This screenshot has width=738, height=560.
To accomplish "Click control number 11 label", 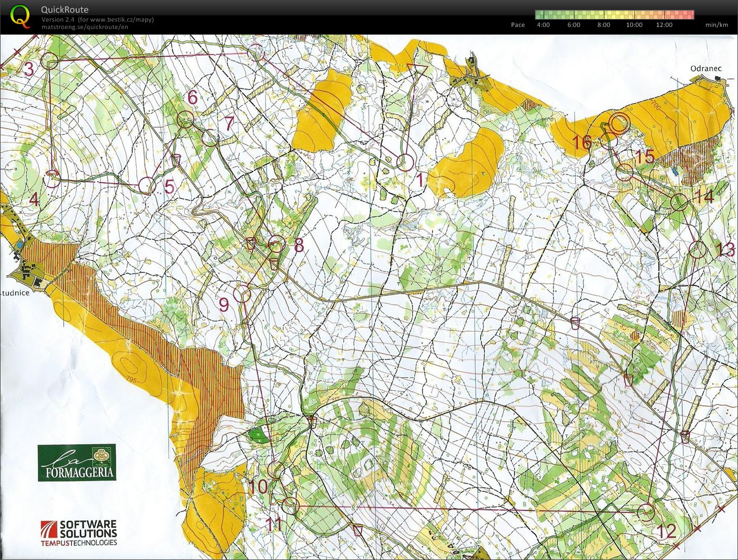I will [274, 524].
